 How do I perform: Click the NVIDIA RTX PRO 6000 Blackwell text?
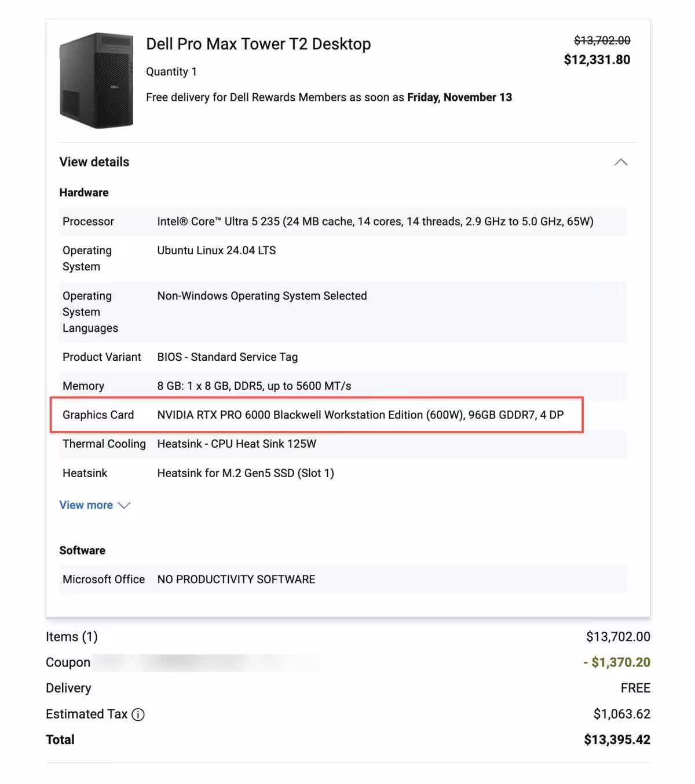(x=360, y=415)
